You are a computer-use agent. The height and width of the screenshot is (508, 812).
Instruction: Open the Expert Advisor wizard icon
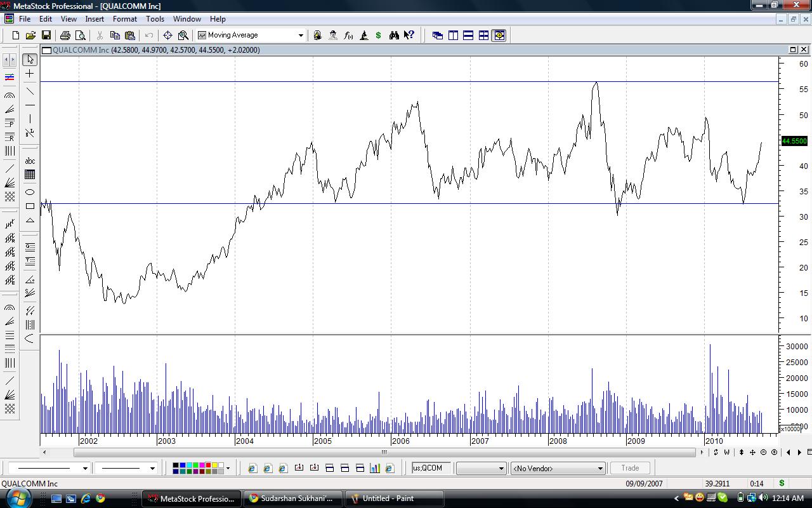click(333, 36)
